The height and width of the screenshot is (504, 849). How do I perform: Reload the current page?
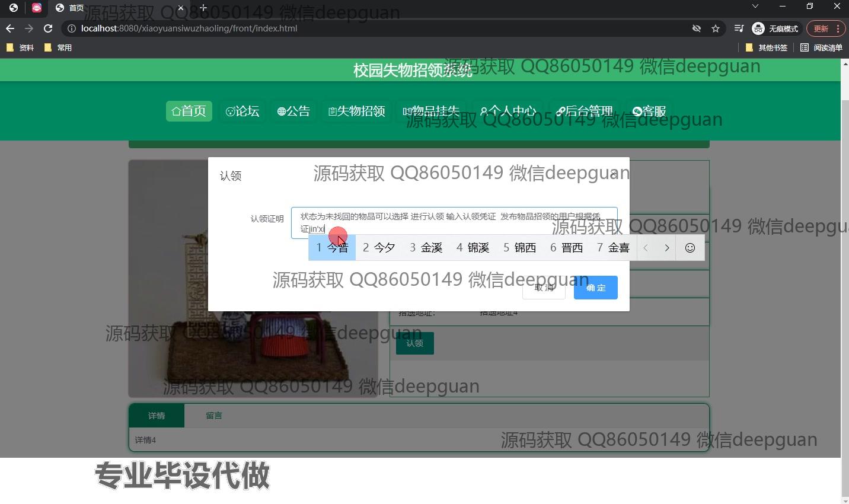(49, 28)
